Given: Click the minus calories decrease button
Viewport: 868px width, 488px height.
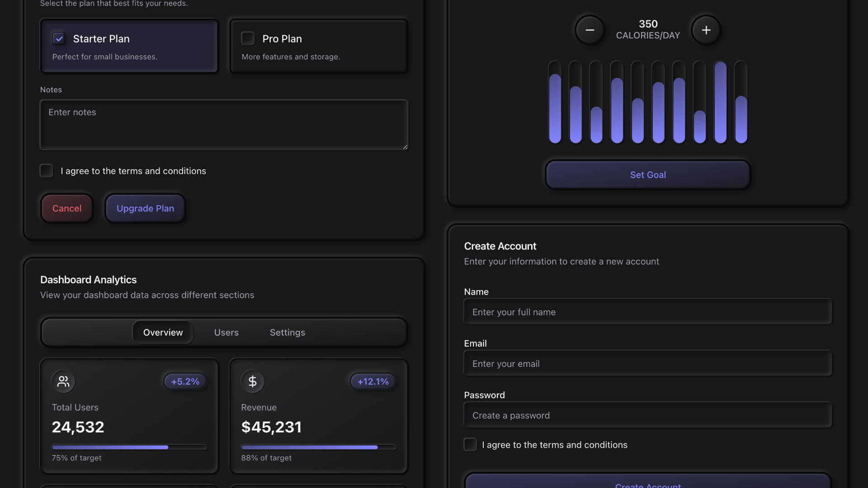Looking at the screenshot, I should tap(590, 30).
